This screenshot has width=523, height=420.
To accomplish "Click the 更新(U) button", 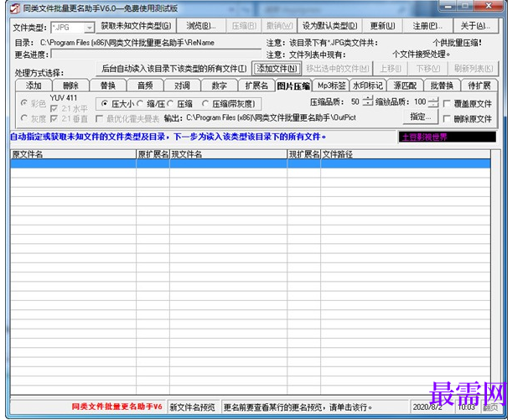I will click(382, 26).
